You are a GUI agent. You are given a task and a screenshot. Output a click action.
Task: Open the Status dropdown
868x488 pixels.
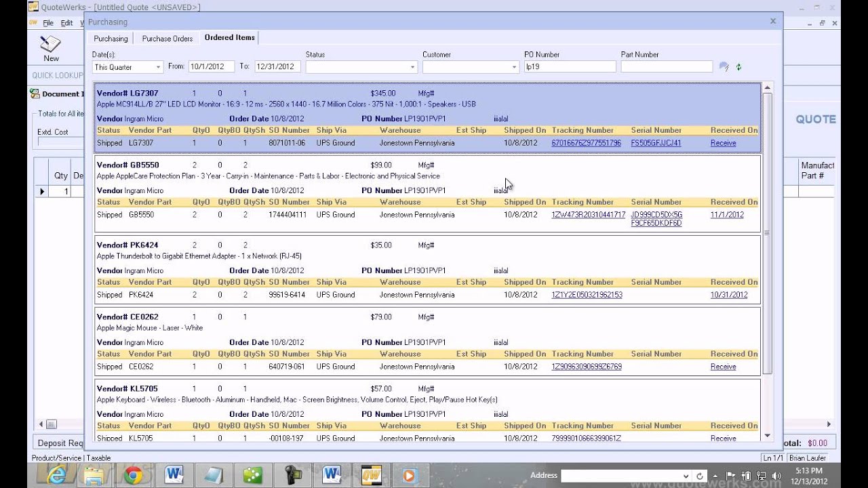412,66
